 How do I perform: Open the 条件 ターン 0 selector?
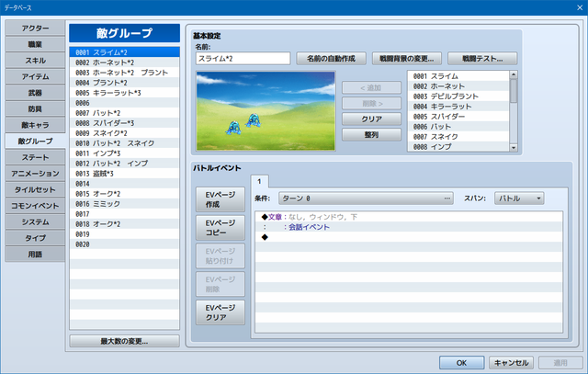click(x=366, y=198)
